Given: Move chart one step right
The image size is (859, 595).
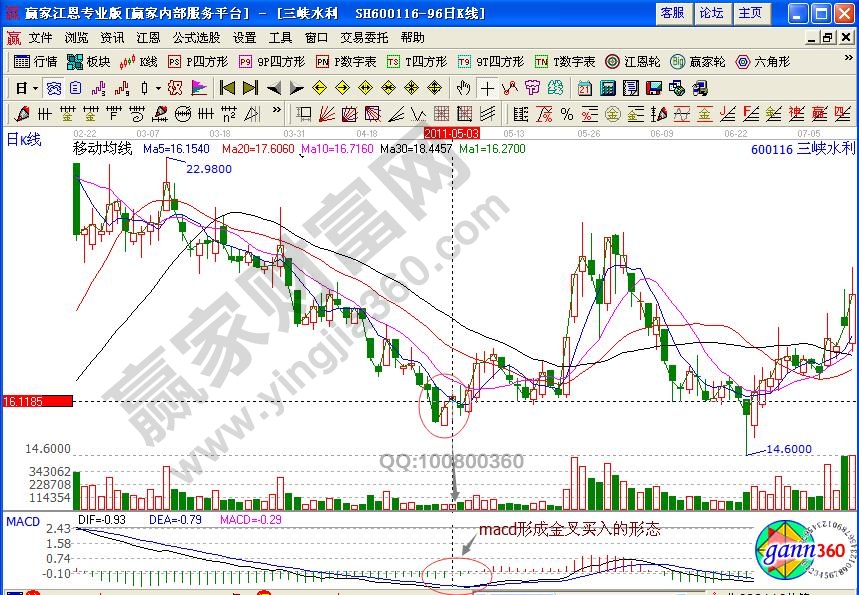Looking at the screenshot, I should coord(296,88).
